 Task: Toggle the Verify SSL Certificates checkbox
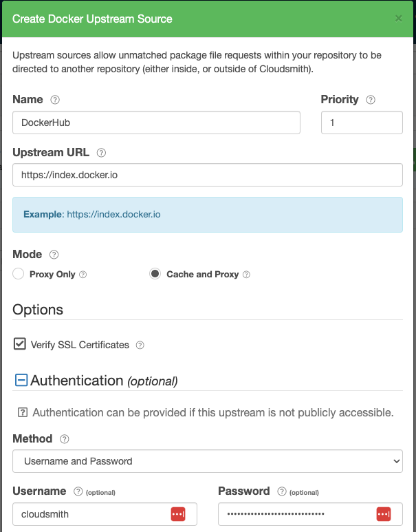coord(20,343)
